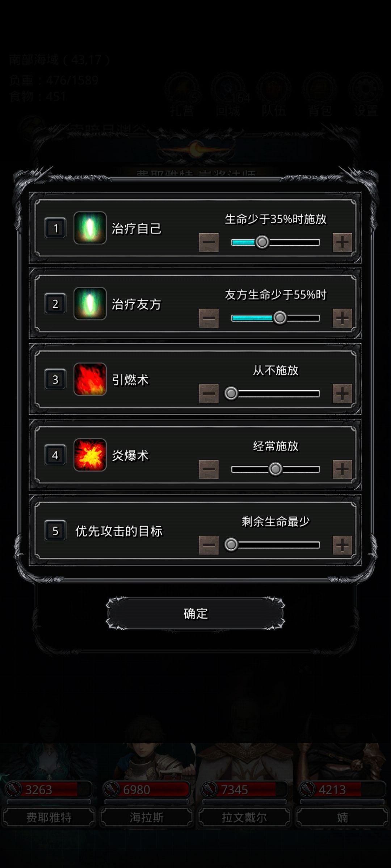This screenshot has width=391, height=868.
Task: Select the 费耶雅特 character tab
Action: coord(49,817)
